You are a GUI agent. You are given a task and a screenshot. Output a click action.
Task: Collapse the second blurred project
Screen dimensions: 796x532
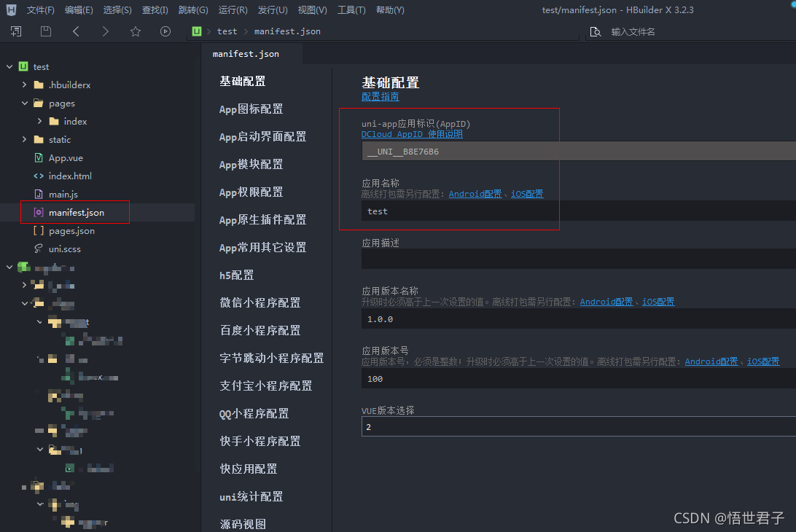tap(9, 267)
